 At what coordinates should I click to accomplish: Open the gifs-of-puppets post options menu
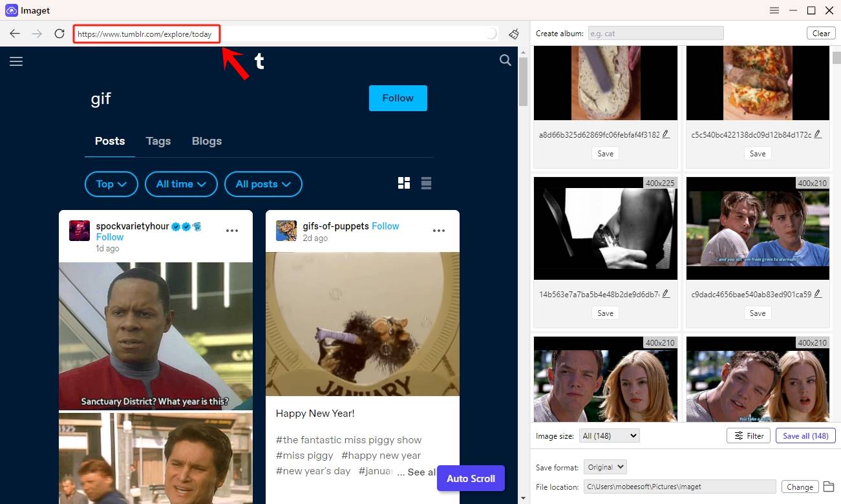tap(439, 230)
